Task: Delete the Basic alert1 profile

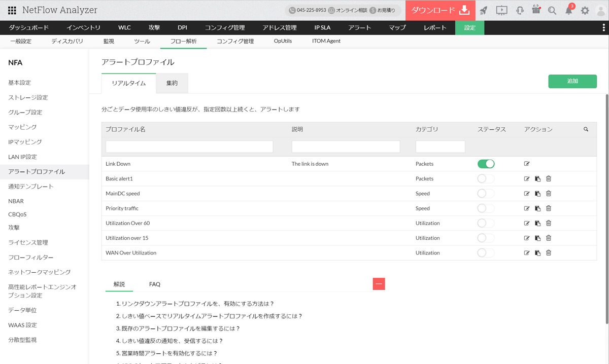Action: pyautogui.click(x=549, y=178)
